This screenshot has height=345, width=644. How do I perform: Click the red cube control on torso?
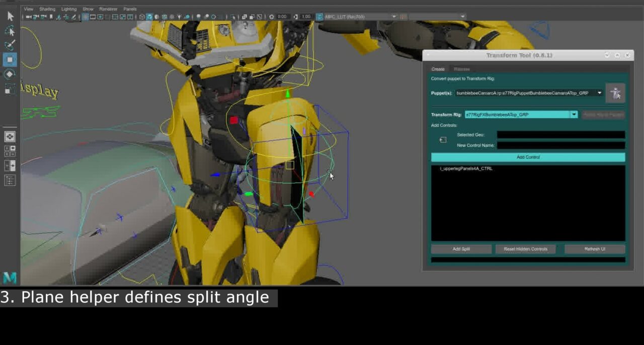point(234,120)
